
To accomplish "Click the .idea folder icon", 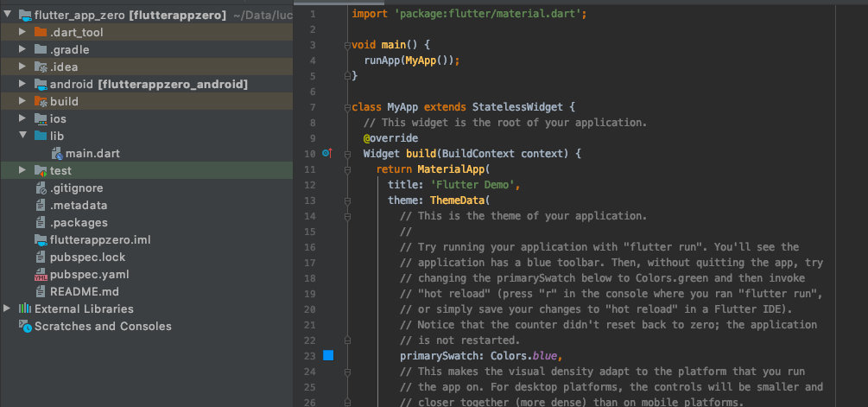I will (41, 67).
